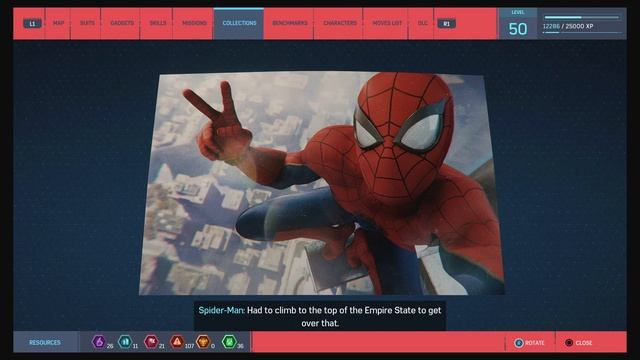Screen dimensions: 640x360
Task: View the Moves List tab
Action: 387,23
